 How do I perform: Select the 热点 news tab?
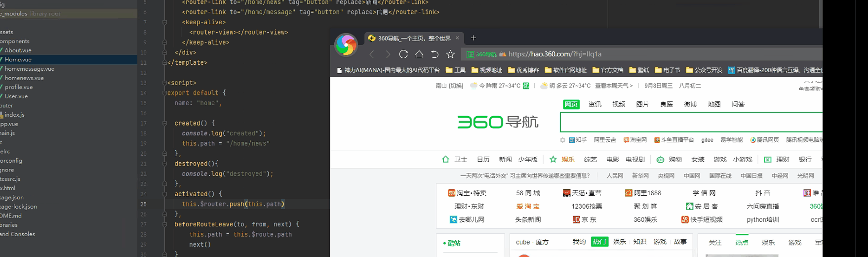pyautogui.click(x=742, y=242)
